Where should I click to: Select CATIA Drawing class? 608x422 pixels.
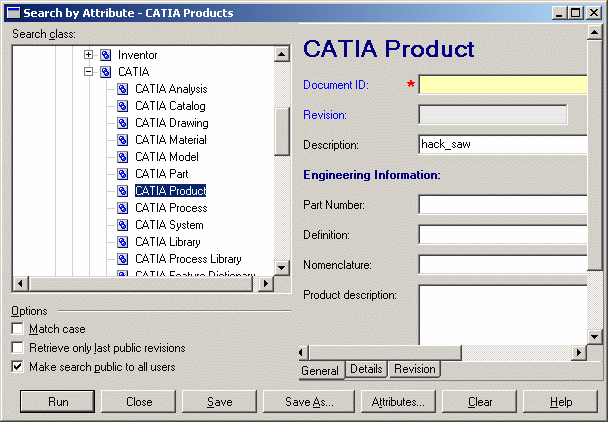pos(172,123)
